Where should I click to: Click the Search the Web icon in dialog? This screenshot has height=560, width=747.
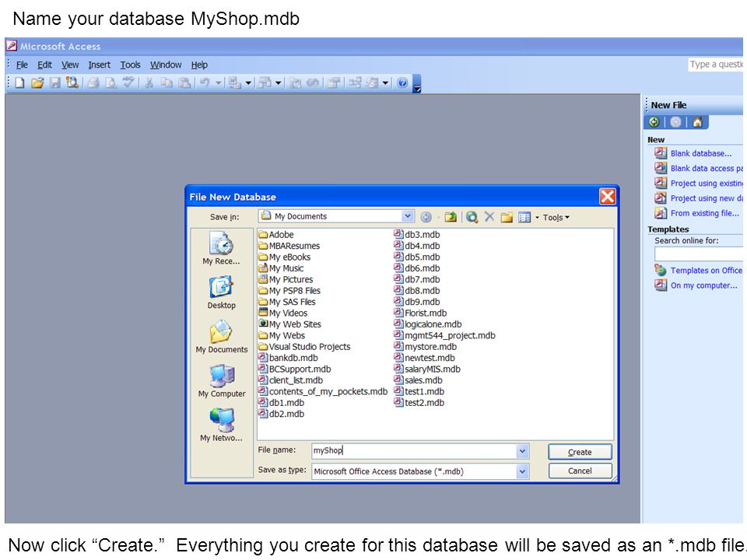[472, 217]
